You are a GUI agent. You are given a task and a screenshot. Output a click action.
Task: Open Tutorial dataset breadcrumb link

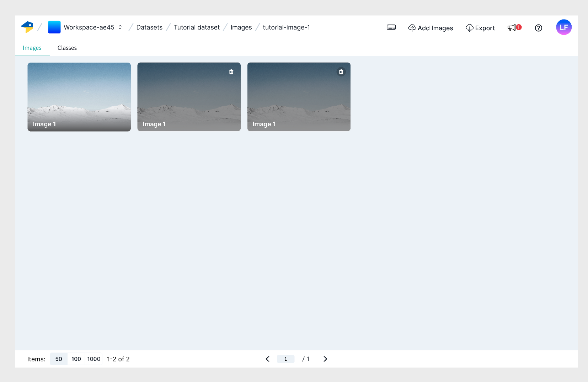[197, 27]
